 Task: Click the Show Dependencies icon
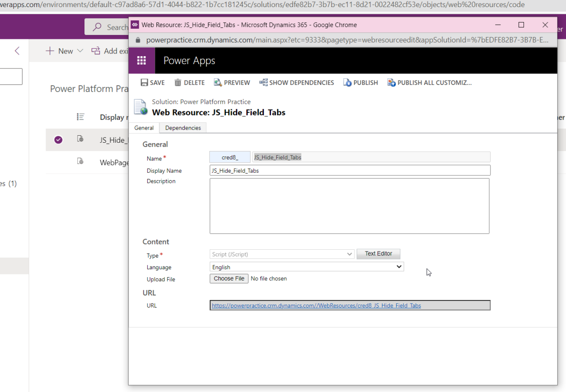click(263, 83)
